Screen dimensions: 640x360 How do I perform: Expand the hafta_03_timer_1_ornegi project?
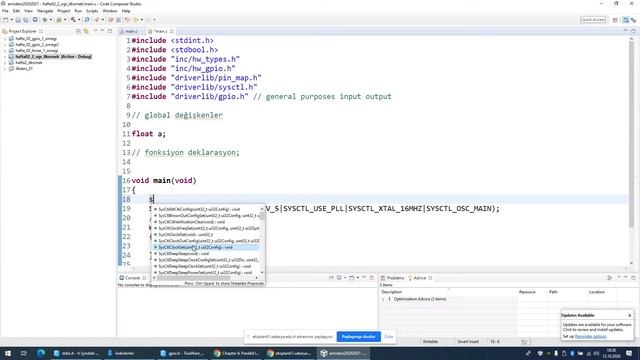click(5, 51)
